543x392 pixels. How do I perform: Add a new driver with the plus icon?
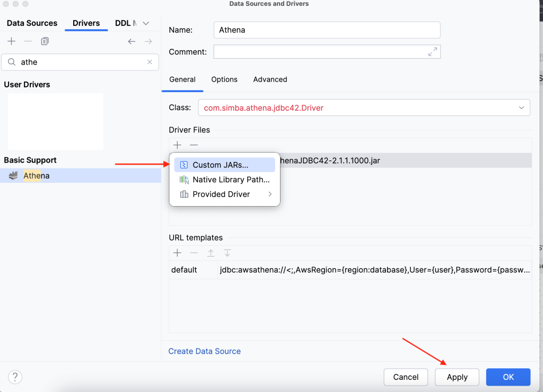11,41
